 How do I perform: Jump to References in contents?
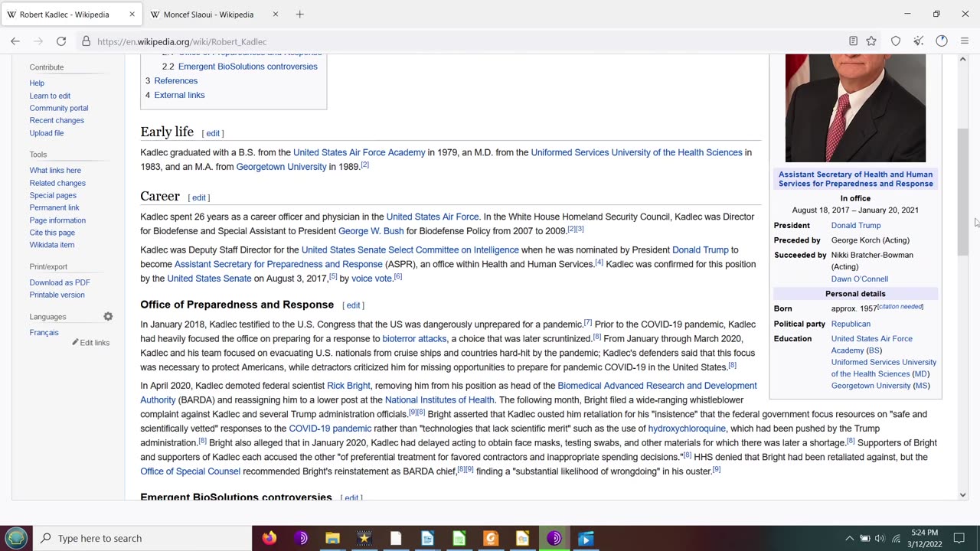175,80
